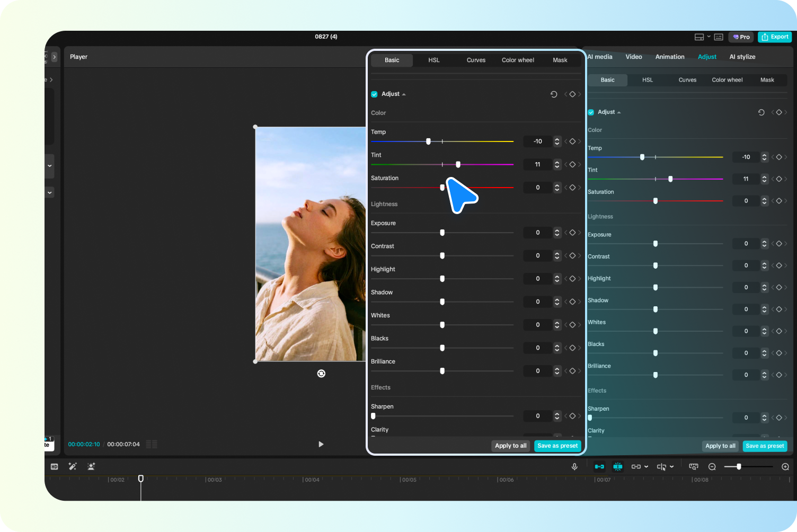797x532 pixels.
Task: Open the layout dropdown arrow near Pro
Action: [x=709, y=37]
